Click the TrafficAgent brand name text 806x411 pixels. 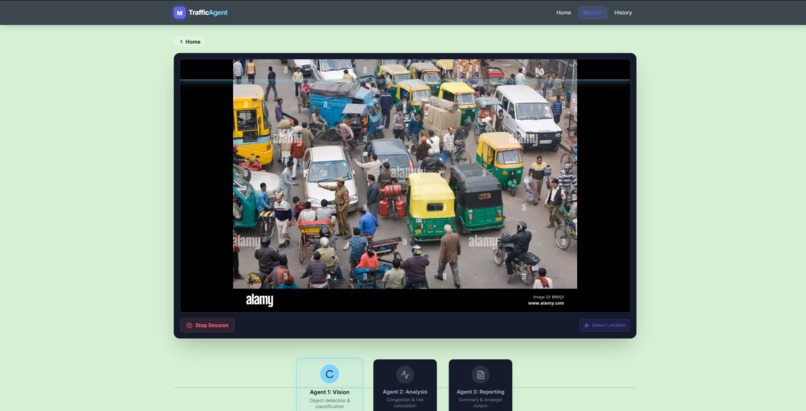tap(208, 13)
